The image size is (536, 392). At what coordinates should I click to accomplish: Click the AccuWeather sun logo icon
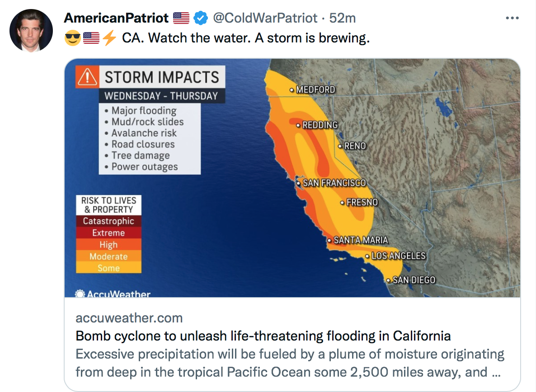[80, 294]
